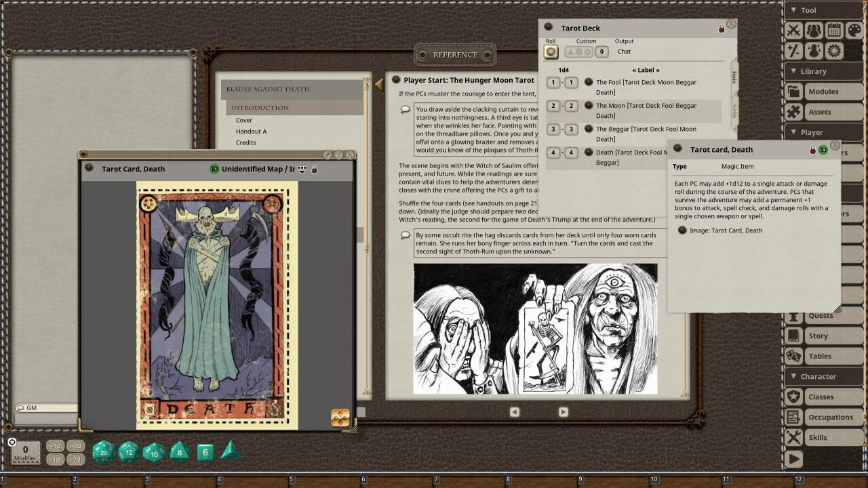The width and height of the screenshot is (868, 488).
Task: Open the Colors palette tool
Action: click(x=854, y=30)
